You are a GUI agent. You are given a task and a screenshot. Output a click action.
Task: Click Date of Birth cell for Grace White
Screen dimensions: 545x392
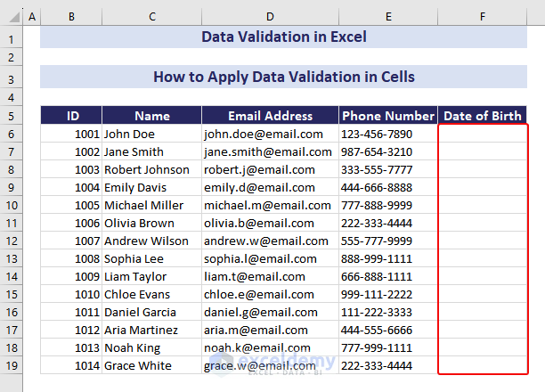(x=482, y=365)
